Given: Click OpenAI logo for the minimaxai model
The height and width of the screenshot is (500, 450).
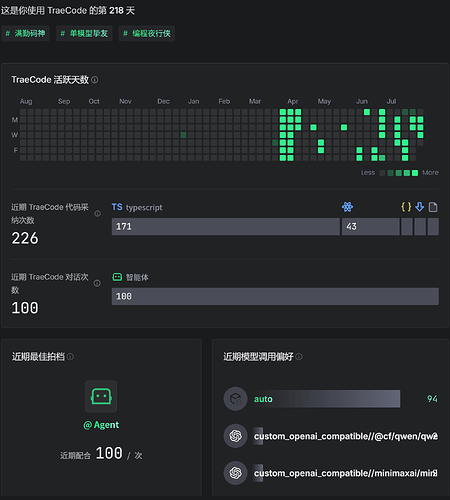Looking at the screenshot, I should (235, 473).
